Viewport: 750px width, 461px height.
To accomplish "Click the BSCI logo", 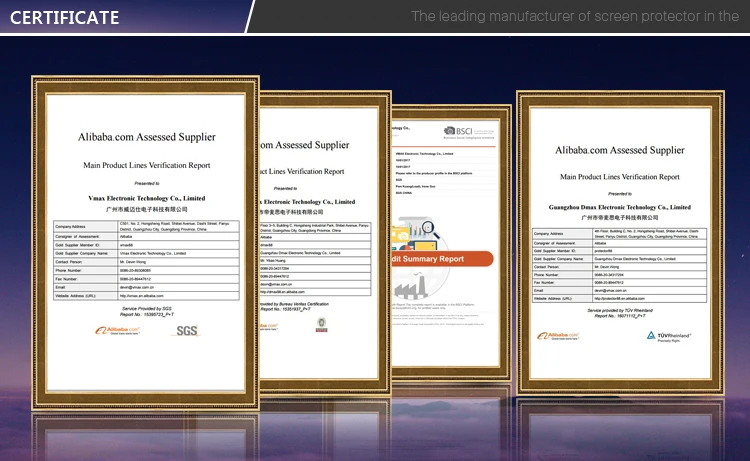I will pyautogui.click(x=469, y=132).
